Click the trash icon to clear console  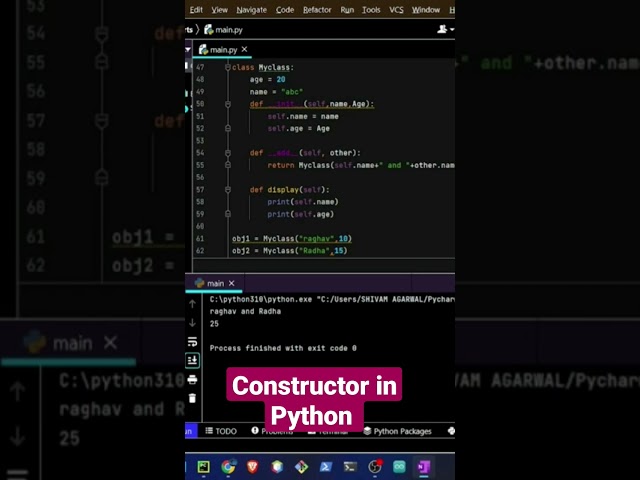point(192,398)
